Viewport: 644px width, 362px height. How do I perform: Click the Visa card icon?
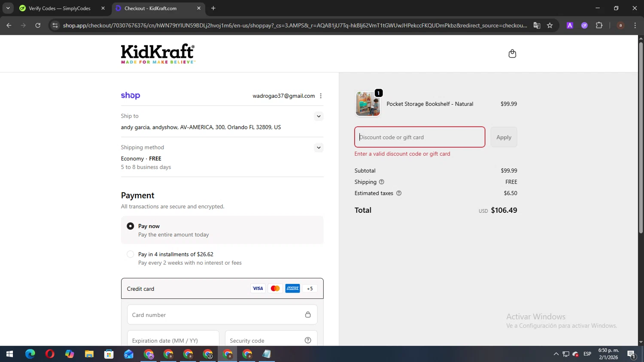(258, 289)
